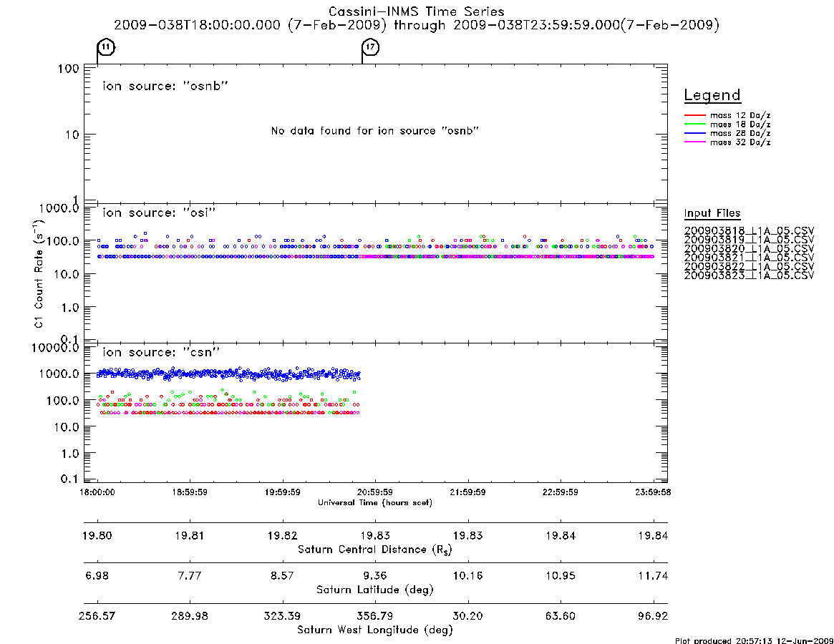Click the green mass 18 Da/z legend line

694,124
